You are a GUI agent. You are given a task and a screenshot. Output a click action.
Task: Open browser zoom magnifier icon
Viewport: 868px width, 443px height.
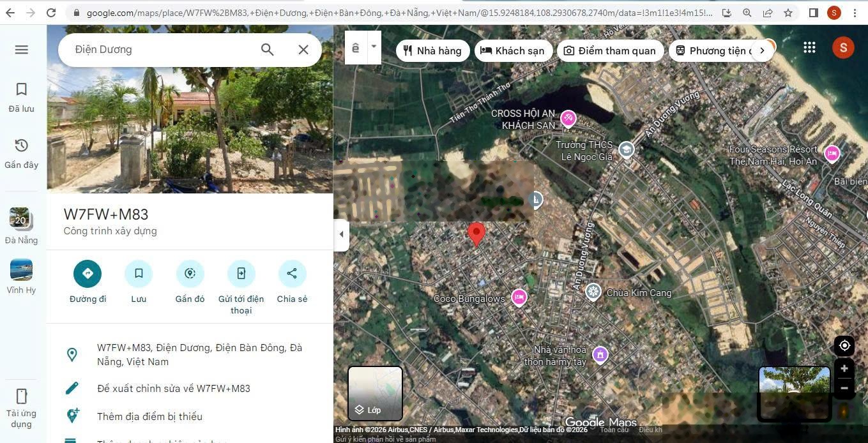click(x=747, y=13)
